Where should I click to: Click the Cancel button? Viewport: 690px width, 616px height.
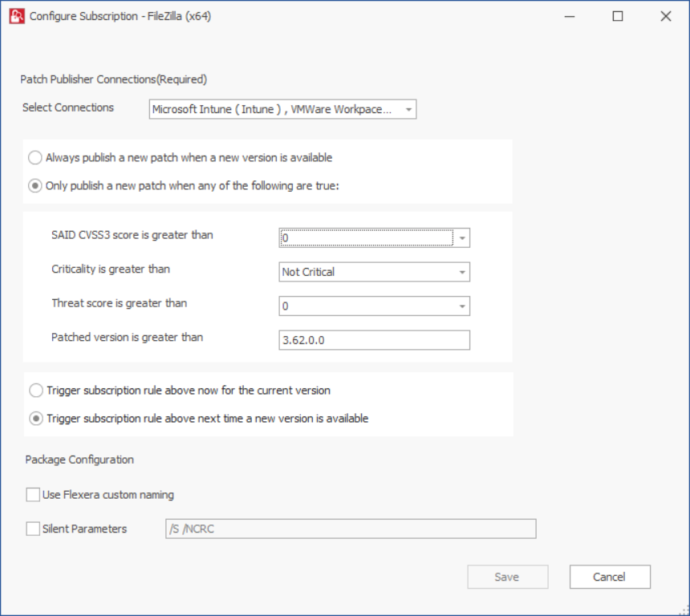point(610,577)
